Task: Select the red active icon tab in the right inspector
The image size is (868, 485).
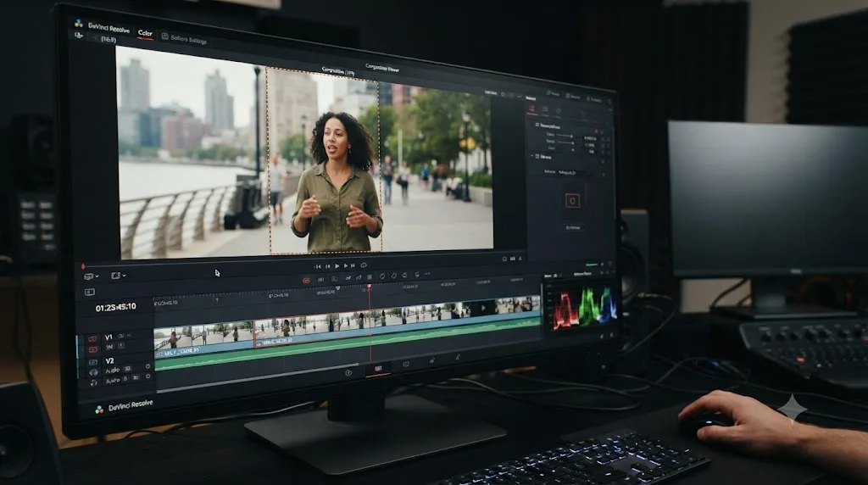Action: pyautogui.click(x=532, y=109)
